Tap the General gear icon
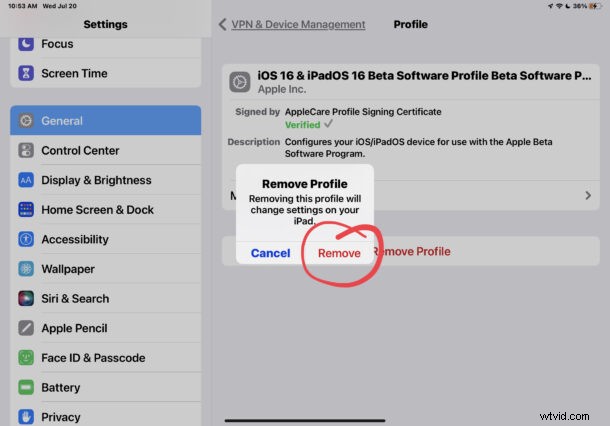This screenshot has width=610, height=426. [x=26, y=121]
